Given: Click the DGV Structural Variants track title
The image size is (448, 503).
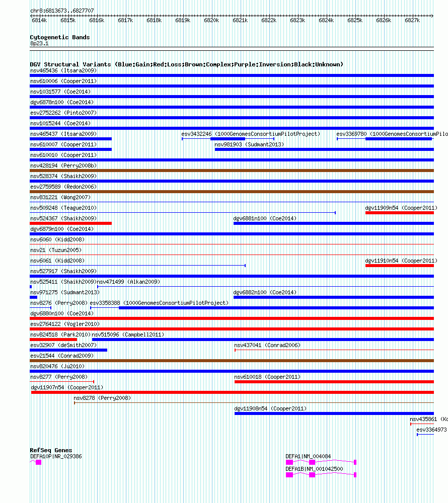Looking at the screenshot, I should (x=186, y=65).
